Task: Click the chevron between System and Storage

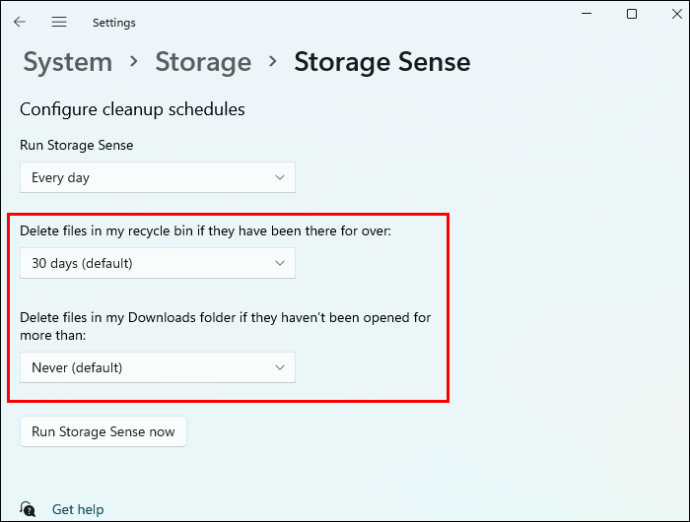Action: pyautogui.click(x=134, y=62)
